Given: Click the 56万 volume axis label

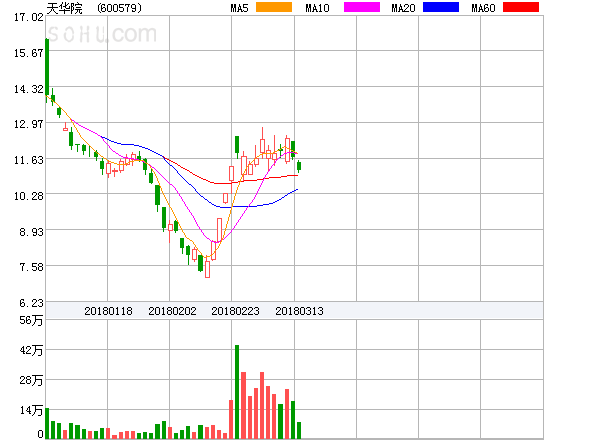Looking at the screenshot, I should tap(31, 320).
